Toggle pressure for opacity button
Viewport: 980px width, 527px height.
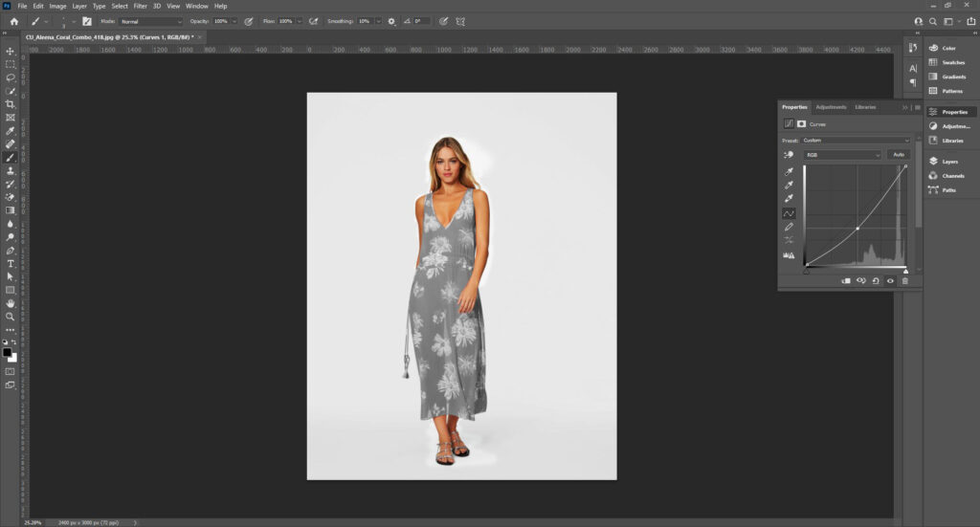tap(249, 21)
